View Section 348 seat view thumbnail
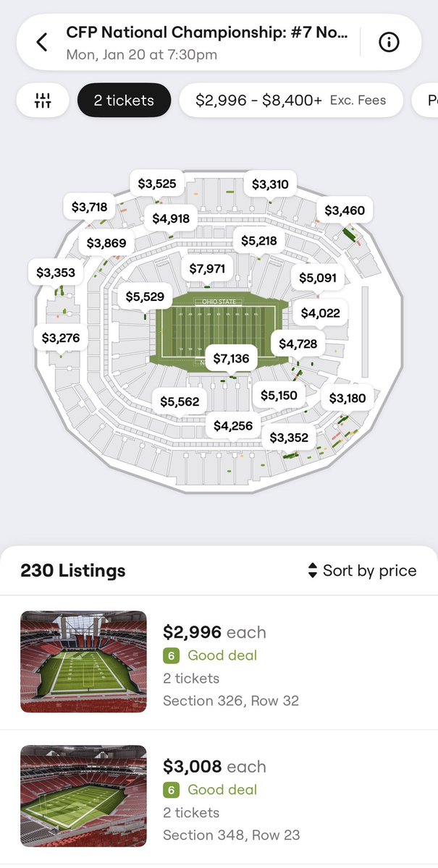Image resolution: width=438 pixels, height=868 pixels. (x=83, y=796)
